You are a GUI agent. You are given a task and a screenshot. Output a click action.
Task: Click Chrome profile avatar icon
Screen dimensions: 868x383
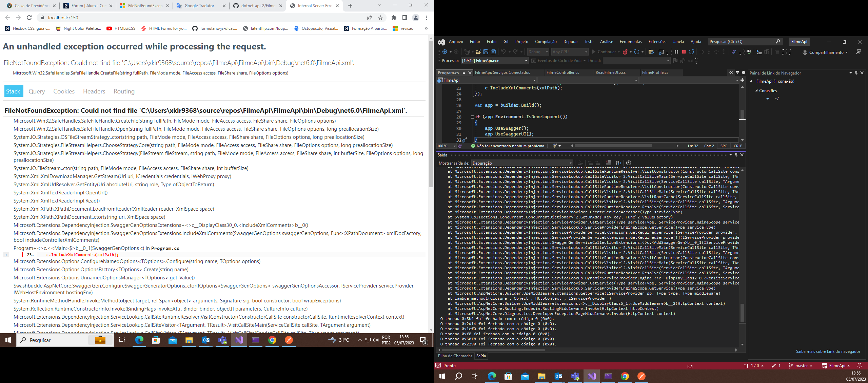click(x=415, y=18)
